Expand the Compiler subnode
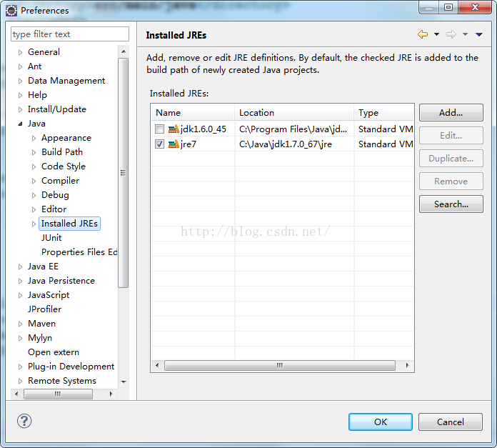This screenshot has height=448, width=497. pyautogui.click(x=34, y=181)
